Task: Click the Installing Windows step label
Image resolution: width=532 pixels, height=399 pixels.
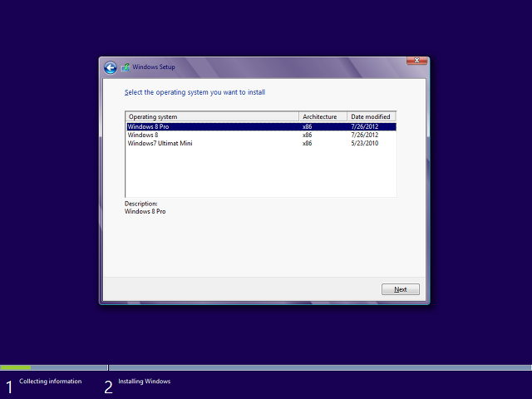Action: point(144,381)
